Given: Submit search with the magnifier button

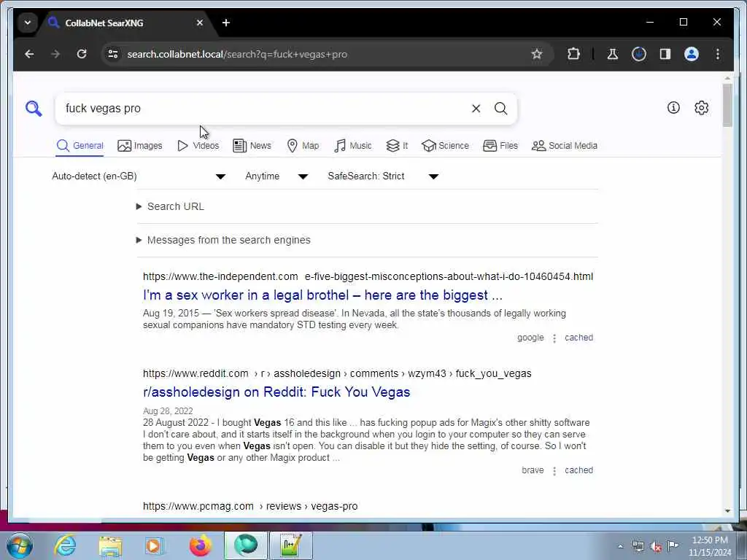Looking at the screenshot, I should (x=500, y=109).
